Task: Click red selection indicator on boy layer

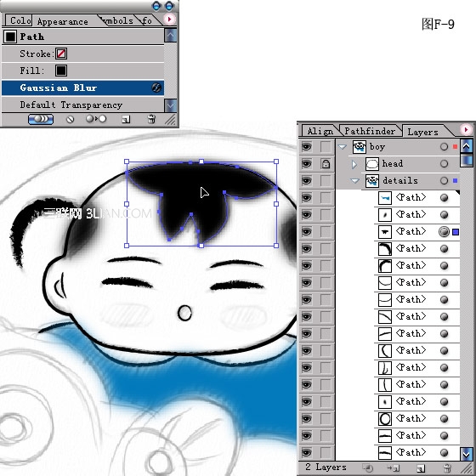Action: [x=455, y=147]
